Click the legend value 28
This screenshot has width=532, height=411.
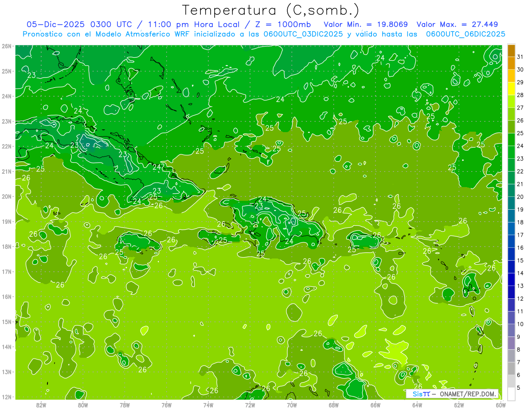520,95
